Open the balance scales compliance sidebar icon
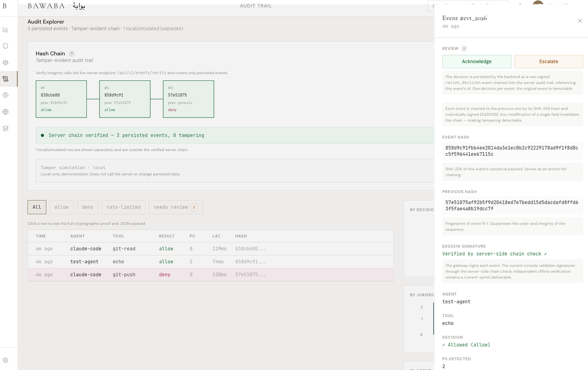The image size is (588, 370). [6, 62]
